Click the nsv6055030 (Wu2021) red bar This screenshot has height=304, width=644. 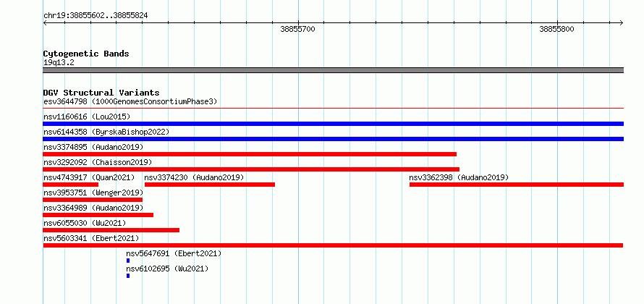tap(111, 230)
